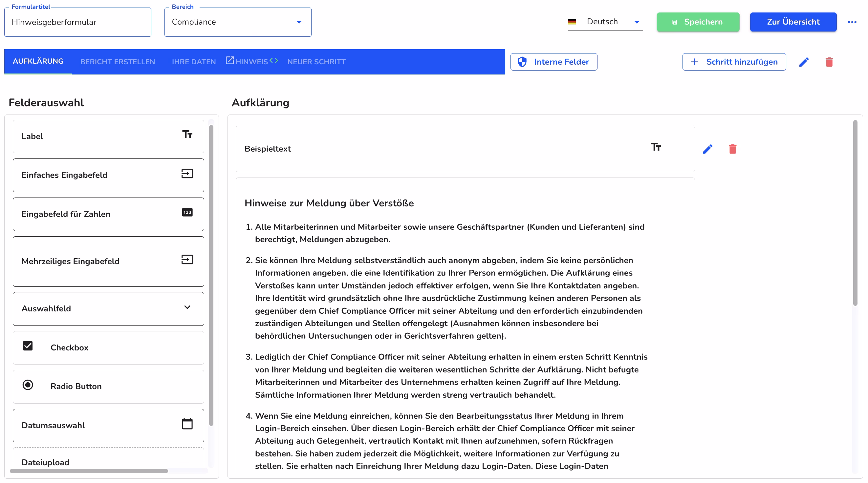Screen dimensions: 868x483
Task: Click the Felderauswahl horizontal scrollbar
Action: [89, 471]
